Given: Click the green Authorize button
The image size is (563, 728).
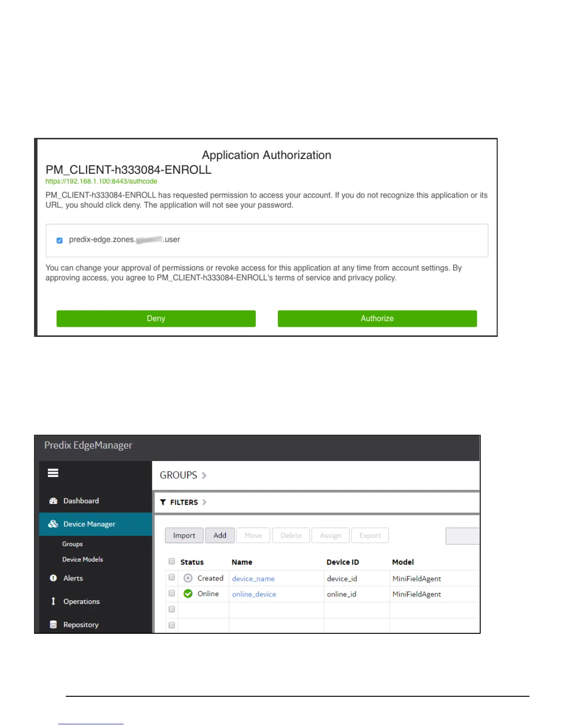Looking at the screenshot, I should [377, 318].
